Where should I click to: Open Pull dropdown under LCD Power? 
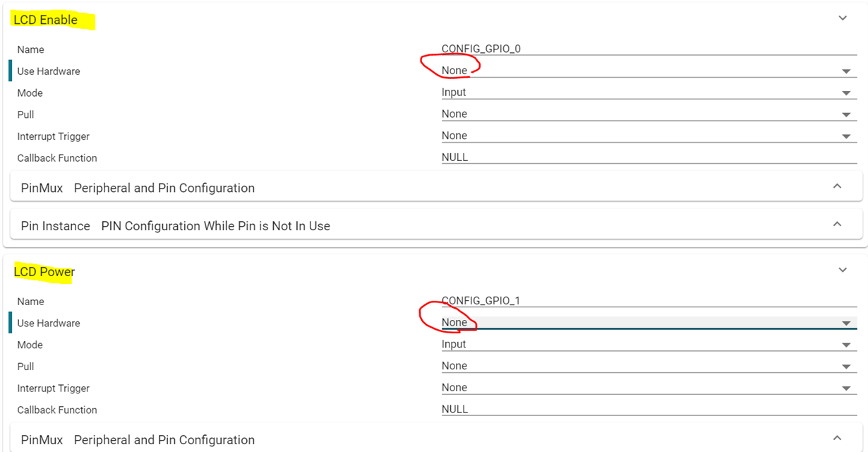[x=649, y=366]
